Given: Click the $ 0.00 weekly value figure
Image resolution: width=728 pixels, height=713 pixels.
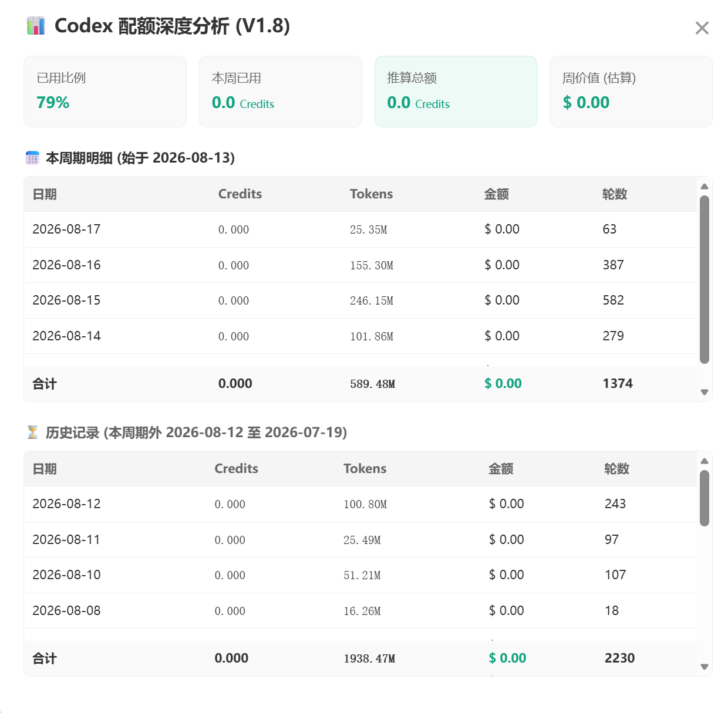Looking at the screenshot, I should [x=586, y=103].
